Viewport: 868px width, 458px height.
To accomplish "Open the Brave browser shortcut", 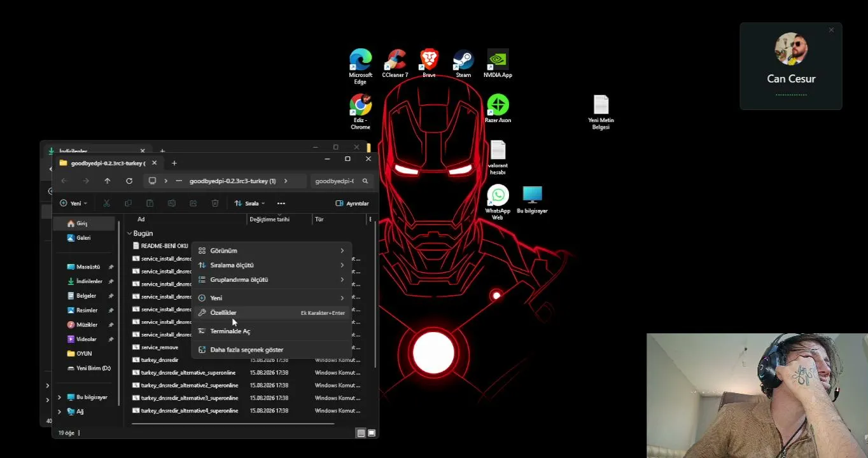I will [x=429, y=64].
